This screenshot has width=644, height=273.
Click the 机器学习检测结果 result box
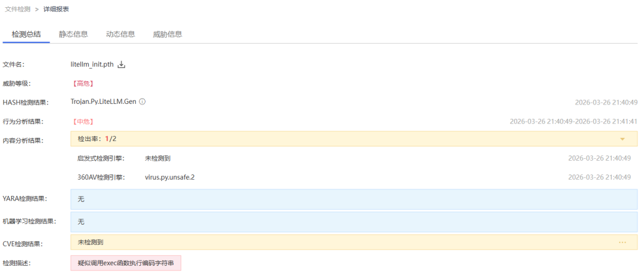(354, 222)
